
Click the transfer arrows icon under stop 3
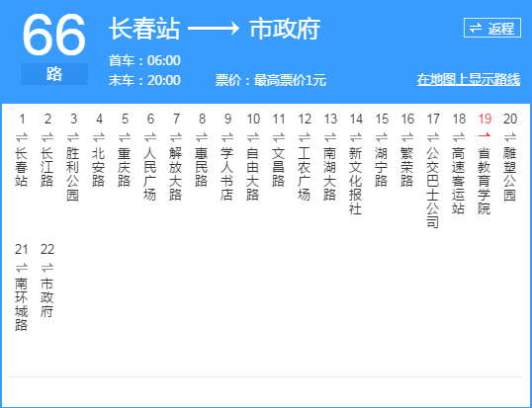73,137
